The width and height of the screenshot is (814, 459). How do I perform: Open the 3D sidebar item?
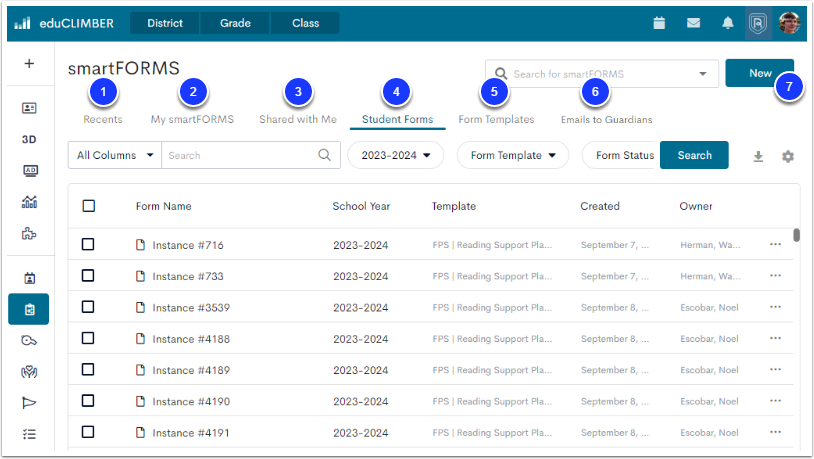tap(29, 139)
